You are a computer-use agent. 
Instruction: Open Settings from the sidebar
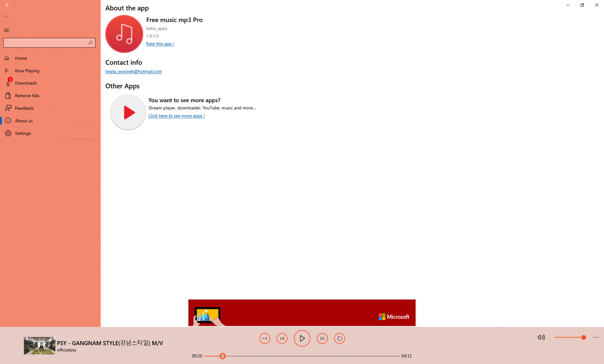click(x=22, y=133)
